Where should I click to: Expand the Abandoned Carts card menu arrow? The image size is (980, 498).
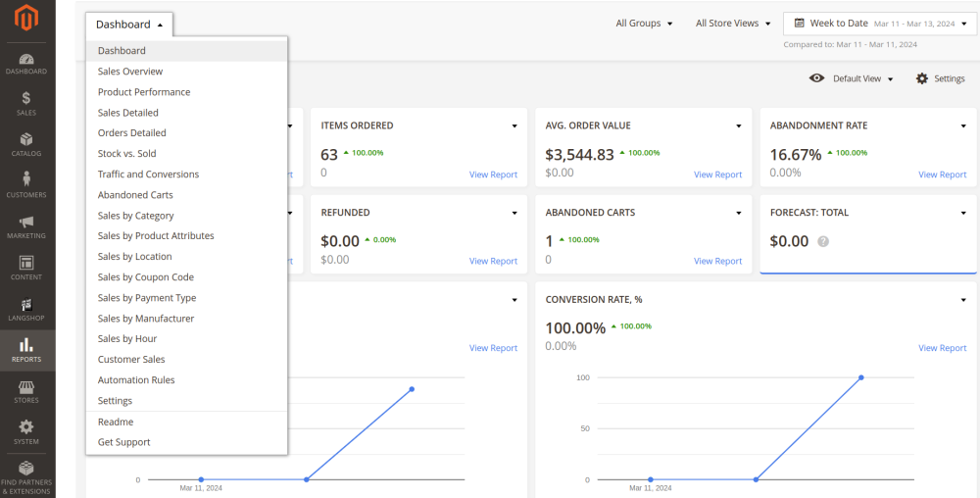click(739, 213)
